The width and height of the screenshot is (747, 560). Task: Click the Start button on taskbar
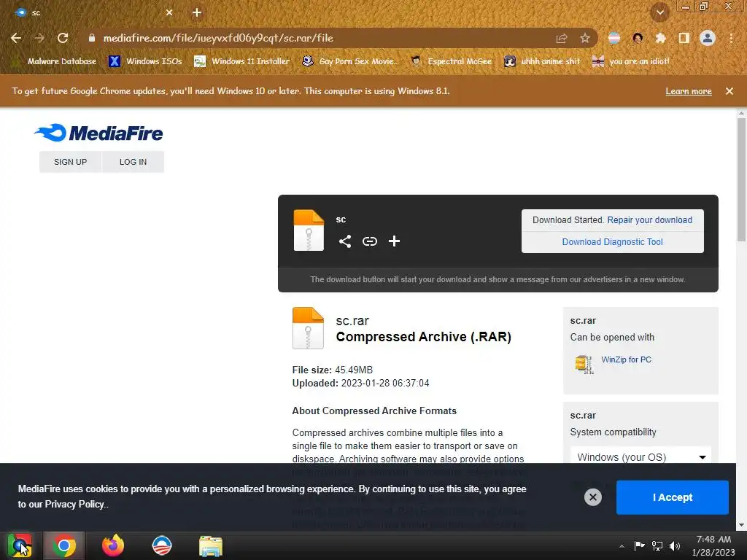click(x=20, y=545)
